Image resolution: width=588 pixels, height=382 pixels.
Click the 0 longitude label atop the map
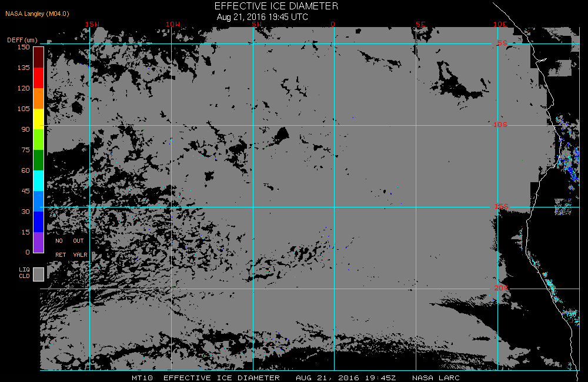pos(333,24)
